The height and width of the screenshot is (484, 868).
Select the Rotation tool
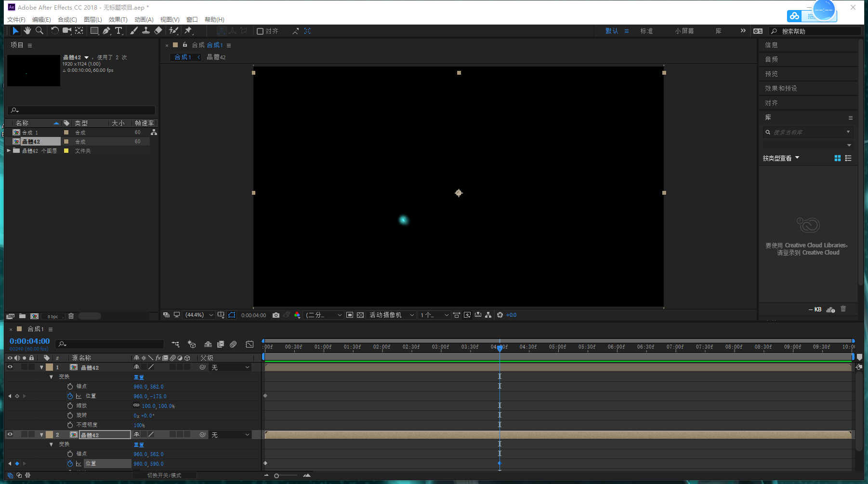(x=54, y=31)
